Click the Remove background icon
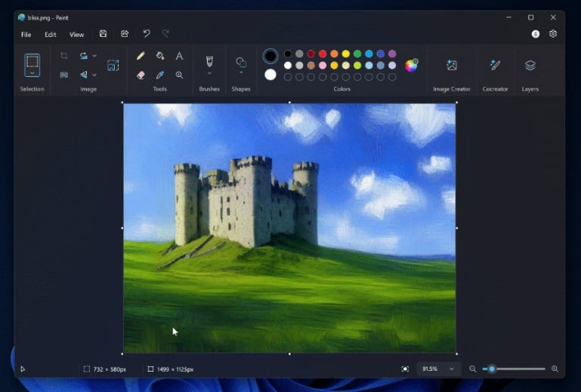This screenshot has height=392, width=581. [x=64, y=75]
